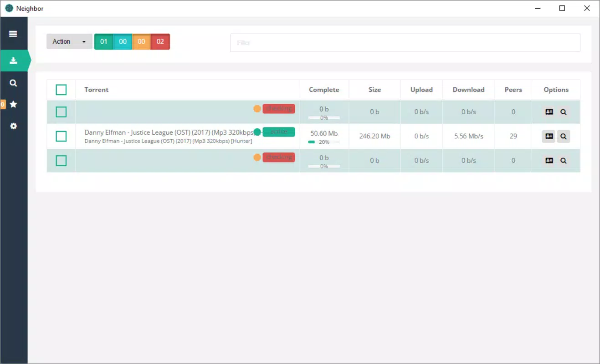Click the Download column header
600x364 pixels.
coord(468,90)
